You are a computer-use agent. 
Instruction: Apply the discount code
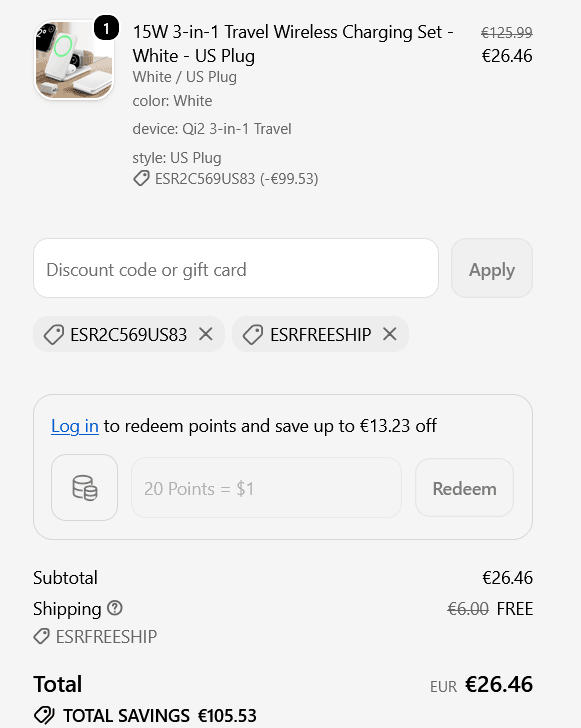[492, 268]
